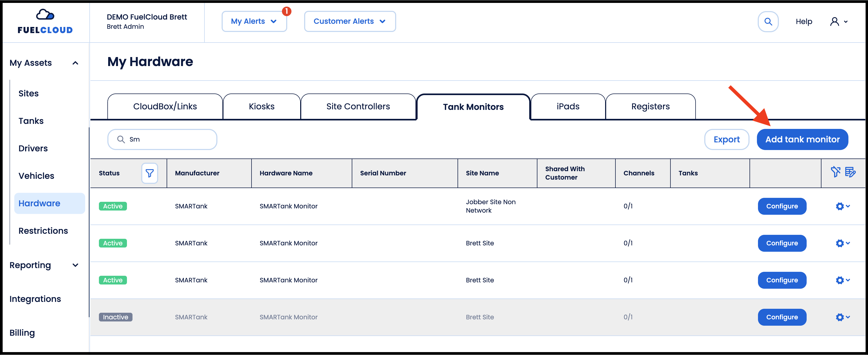The width and height of the screenshot is (868, 355).
Task: Click the hardware search field
Action: coord(162,139)
